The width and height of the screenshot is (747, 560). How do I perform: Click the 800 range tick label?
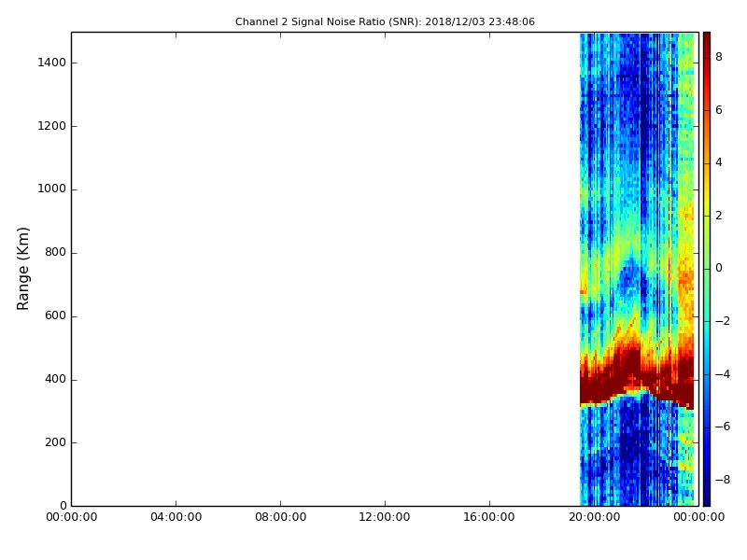[55, 252]
